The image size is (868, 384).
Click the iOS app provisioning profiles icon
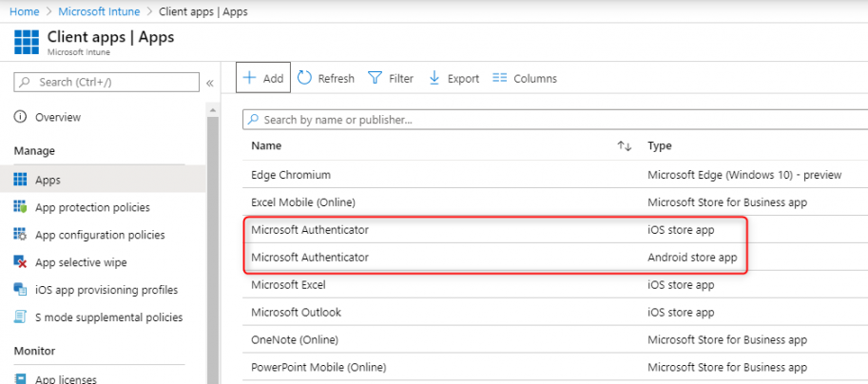pos(20,289)
